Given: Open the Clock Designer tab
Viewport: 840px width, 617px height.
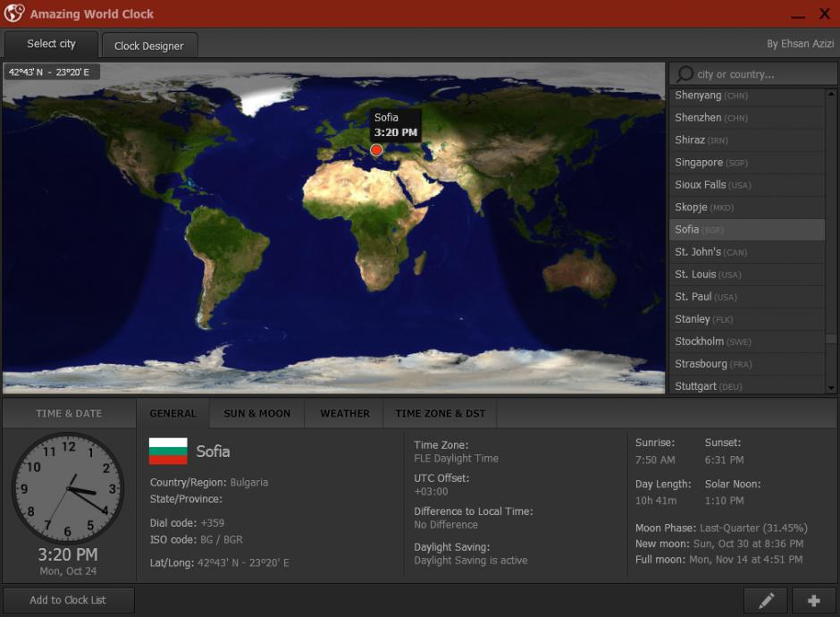Looking at the screenshot, I should 149,46.
